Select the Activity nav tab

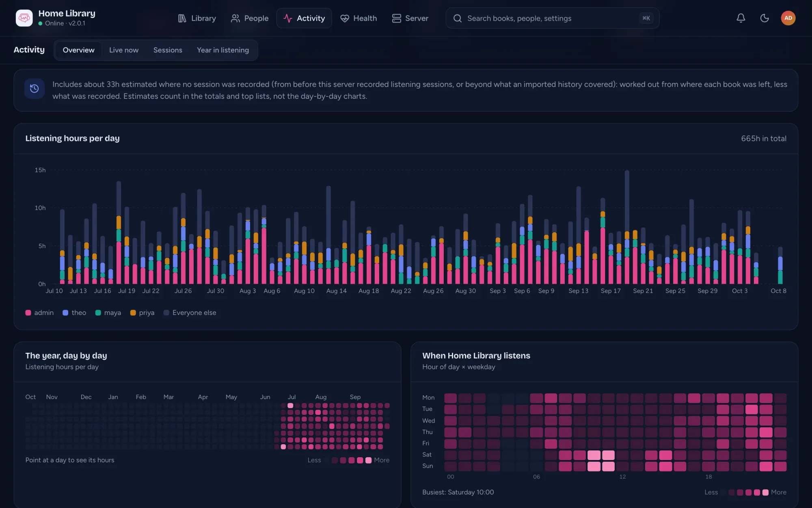(304, 18)
